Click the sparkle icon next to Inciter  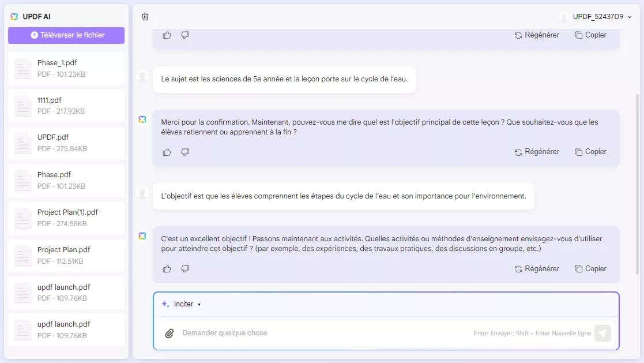tap(165, 304)
